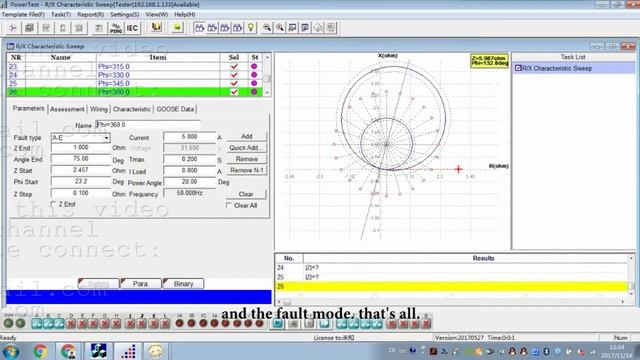Viewport: 640px width, 360px height.
Task: Click the first green Run indicator circle
Action: (8, 323)
